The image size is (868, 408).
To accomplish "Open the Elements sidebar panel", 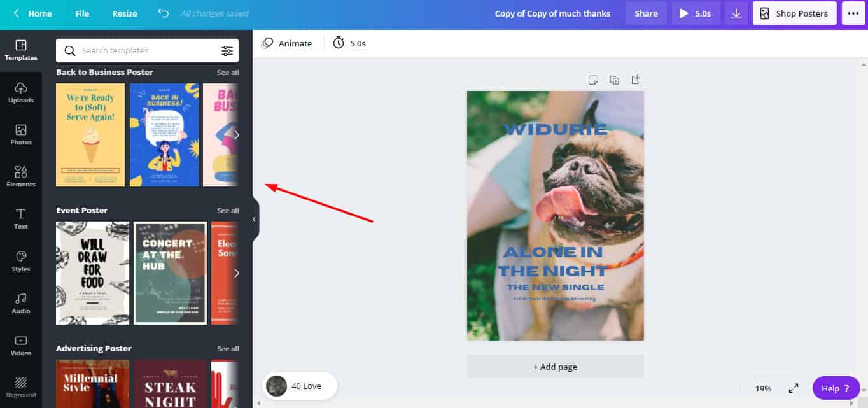I will point(21,176).
